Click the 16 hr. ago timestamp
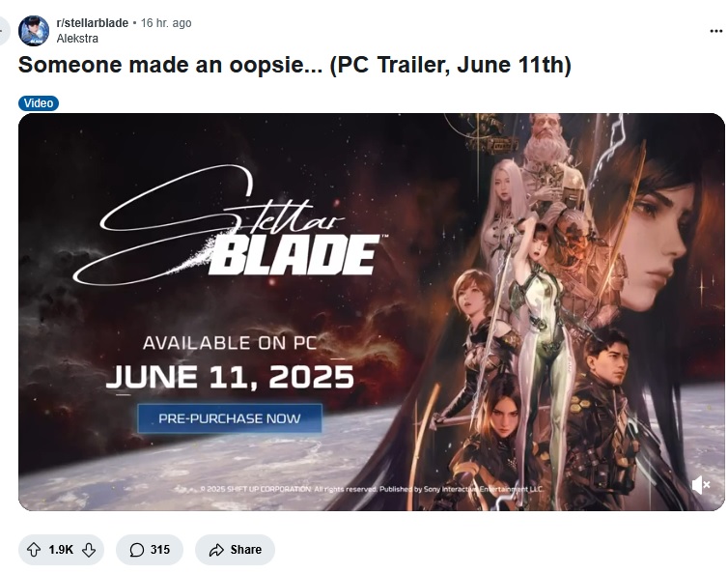728x574 pixels. click(x=166, y=23)
